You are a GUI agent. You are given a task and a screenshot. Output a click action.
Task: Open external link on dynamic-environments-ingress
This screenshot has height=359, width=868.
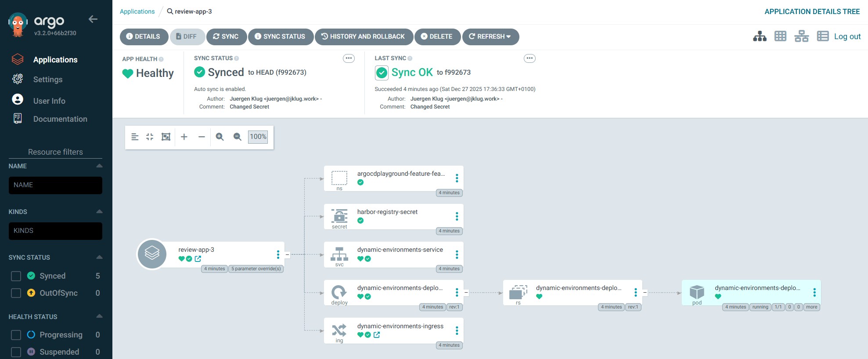377,335
